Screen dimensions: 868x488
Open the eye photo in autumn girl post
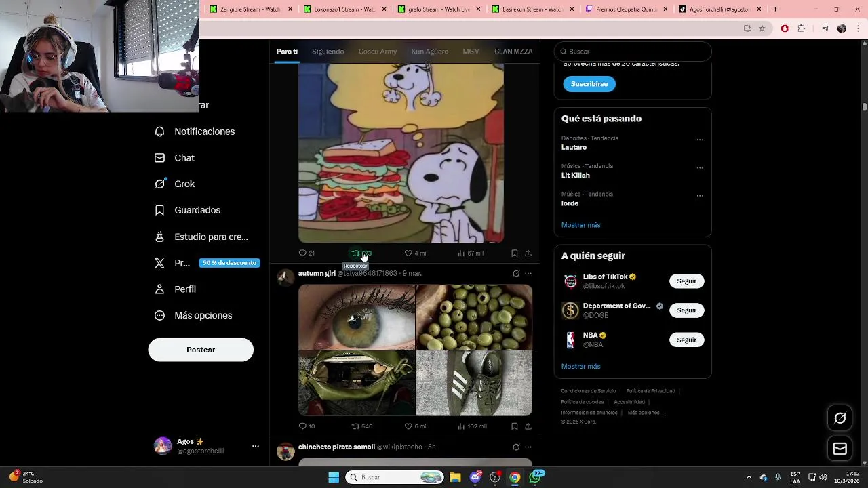[357, 317]
